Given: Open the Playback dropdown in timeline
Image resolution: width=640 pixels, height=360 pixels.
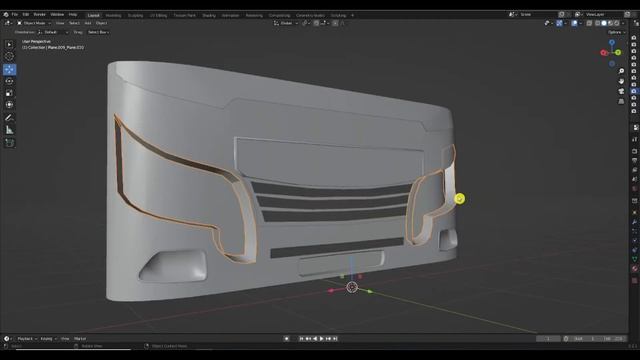Looking at the screenshot, I should click(27, 339).
